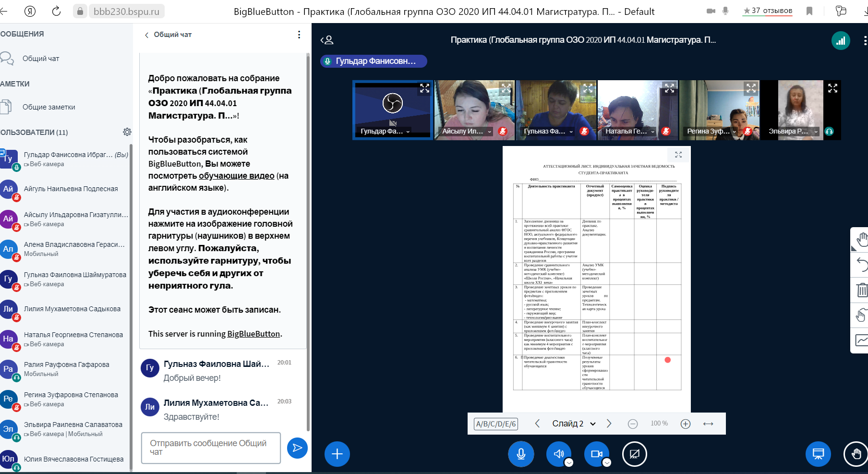This screenshot has height=474, width=868.
Task: Open dropdown on Айсылу webcam name
Action: 490,132
